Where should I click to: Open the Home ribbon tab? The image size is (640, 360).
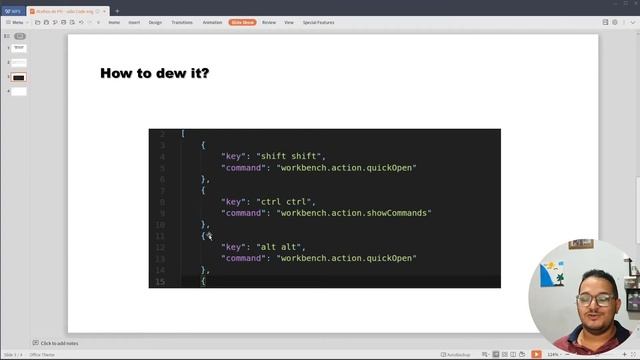[114, 22]
